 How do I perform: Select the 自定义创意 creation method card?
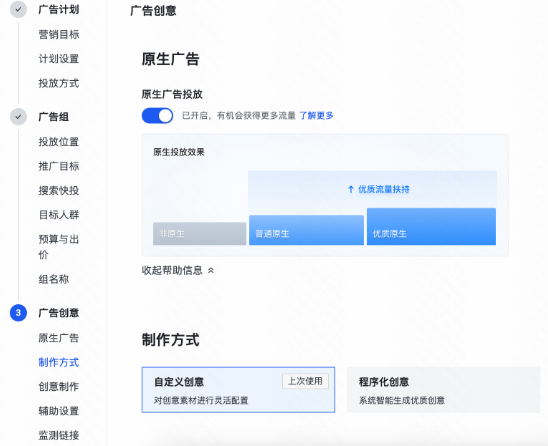click(238, 390)
